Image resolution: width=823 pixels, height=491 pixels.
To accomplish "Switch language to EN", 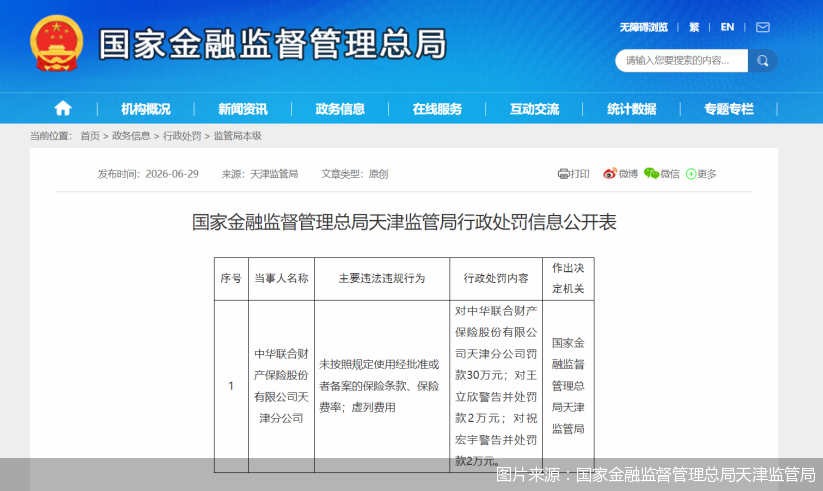I will coord(727,27).
